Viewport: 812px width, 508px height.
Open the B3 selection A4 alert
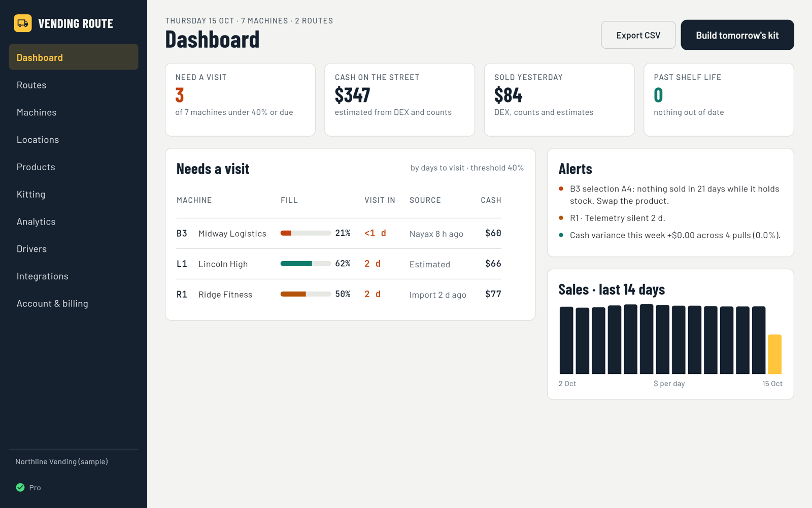(x=670, y=195)
